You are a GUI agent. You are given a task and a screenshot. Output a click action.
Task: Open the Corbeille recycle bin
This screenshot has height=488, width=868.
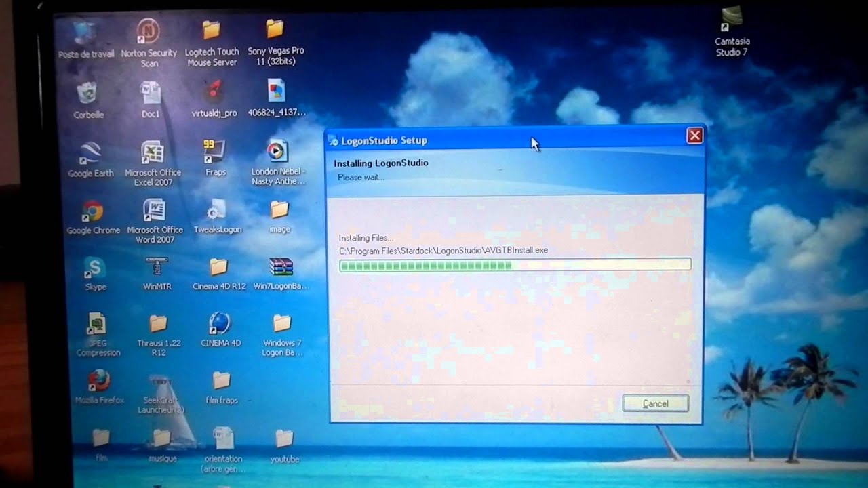click(87, 94)
